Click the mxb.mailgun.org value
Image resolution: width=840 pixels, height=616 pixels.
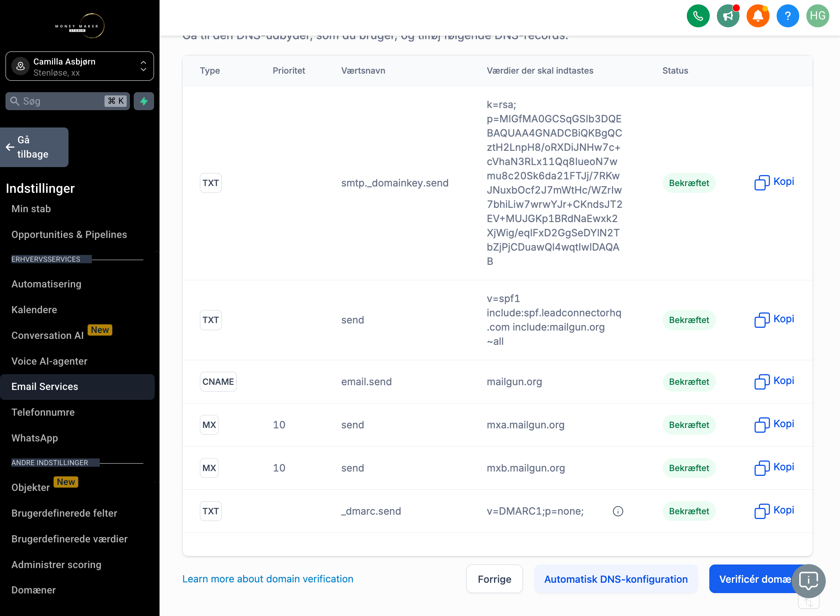tap(526, 468)
